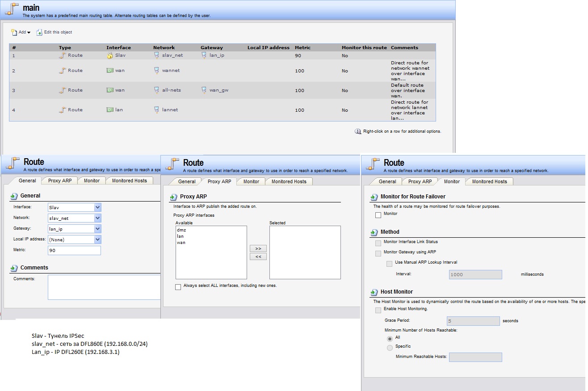This screenshot has width=588, height=391.
Task: Open the Interface dropdown showing Slav
Action: coord(98,207)
